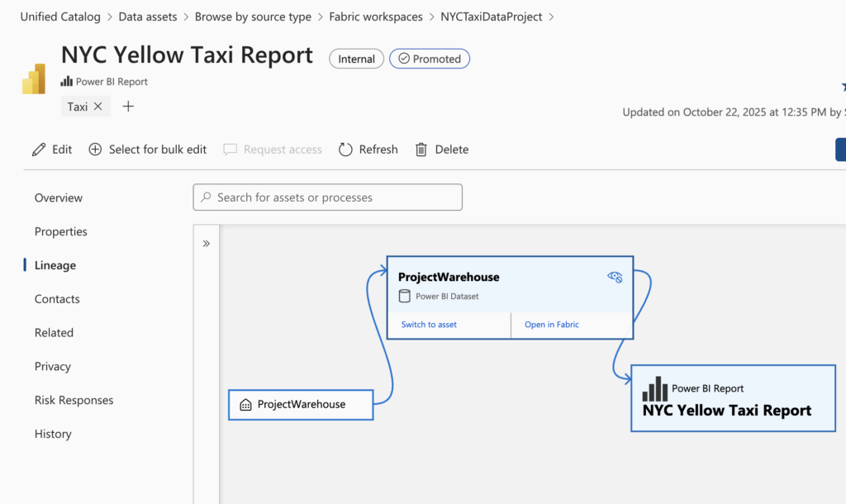Click the NYC Yellow Taxi Report page title
The height and width of the screenshot is (504, 846).
click(187, 55)
